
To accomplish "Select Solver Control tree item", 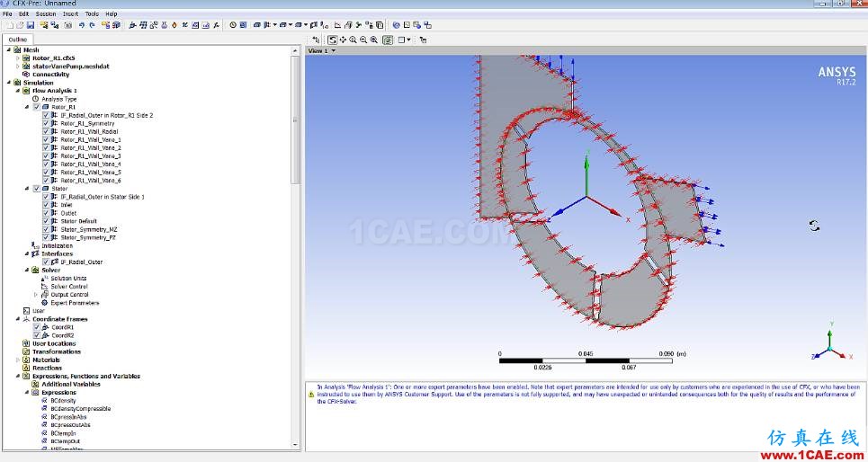I will click(x=69, y=287).
